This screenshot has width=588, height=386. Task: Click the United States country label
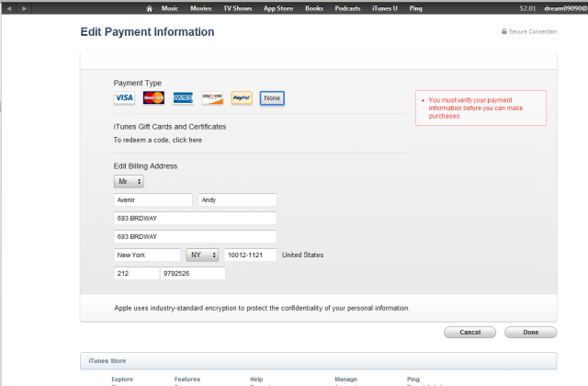pyautogui.click(x=302, y=255)
